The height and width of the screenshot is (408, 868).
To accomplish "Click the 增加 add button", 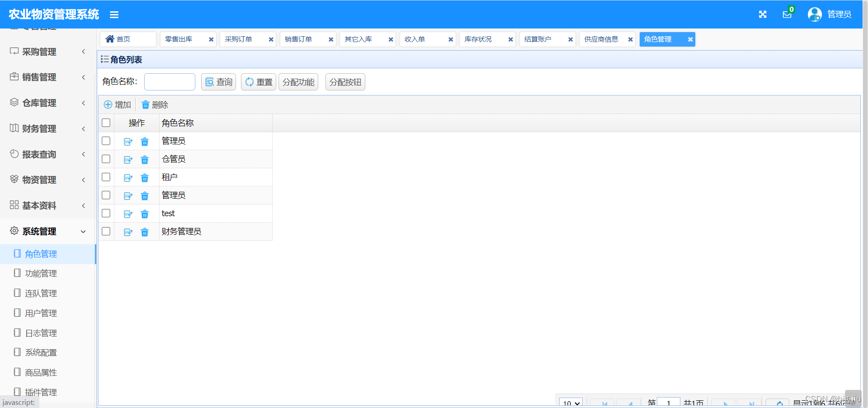I will 118,104.
